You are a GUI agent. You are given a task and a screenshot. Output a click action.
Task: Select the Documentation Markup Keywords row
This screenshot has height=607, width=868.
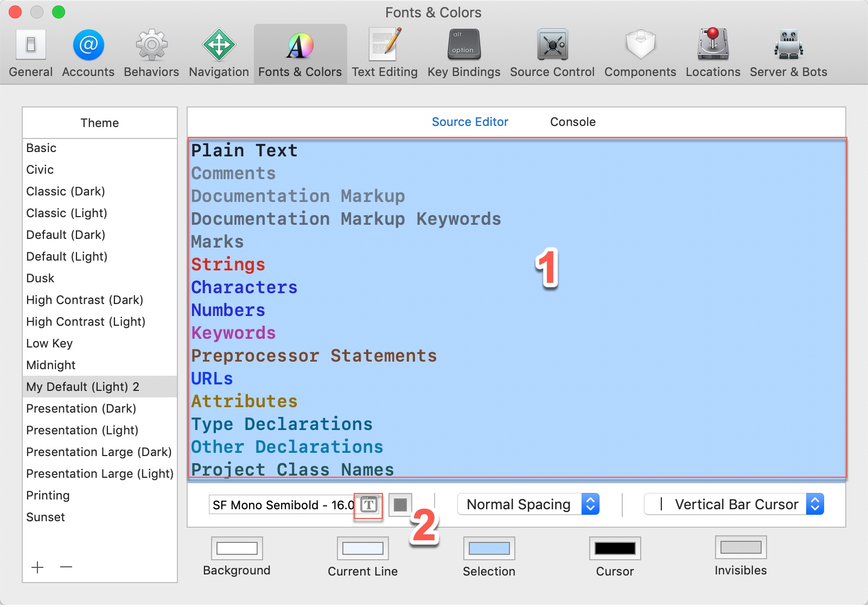tap(517, 219)
